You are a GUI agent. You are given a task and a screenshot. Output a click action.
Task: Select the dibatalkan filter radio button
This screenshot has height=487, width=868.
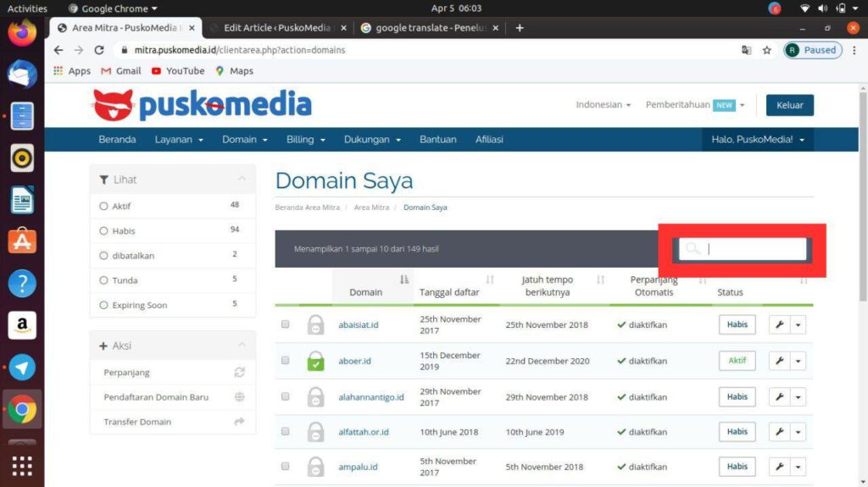(103, 256)
